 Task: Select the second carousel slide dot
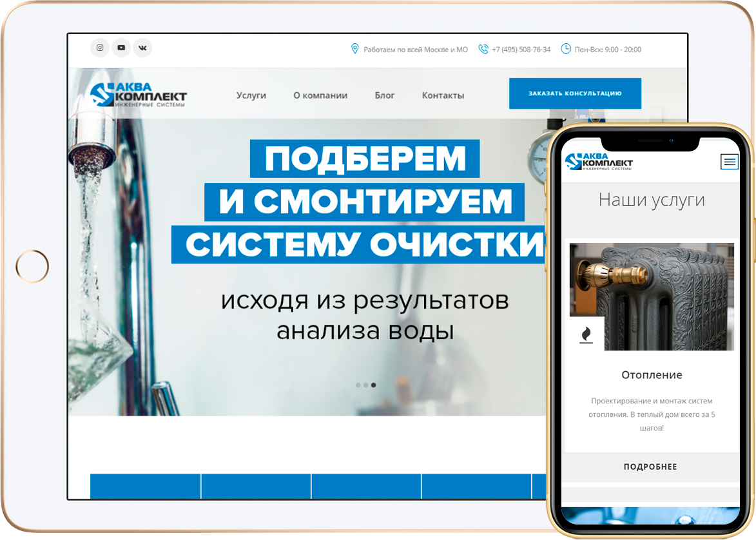coord(366,385)
